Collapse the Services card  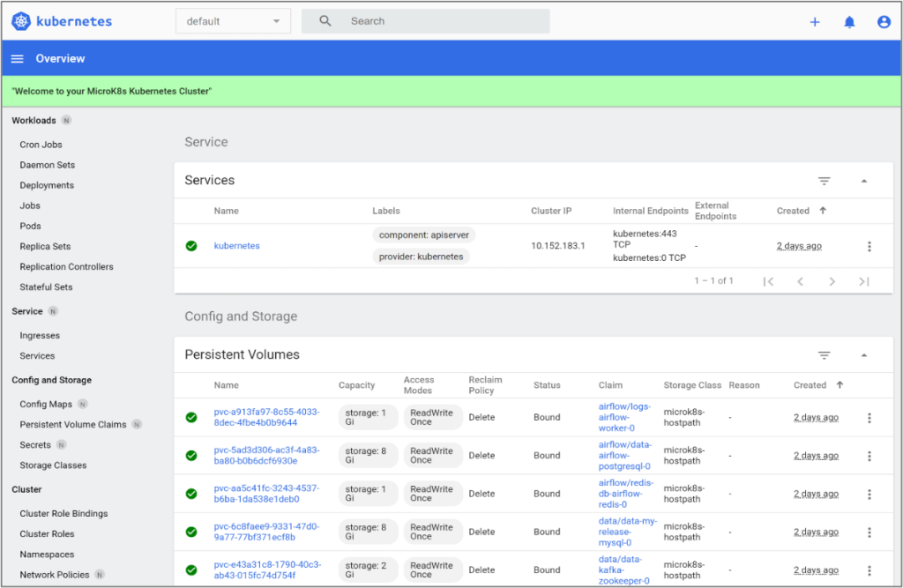pos(864,181)
